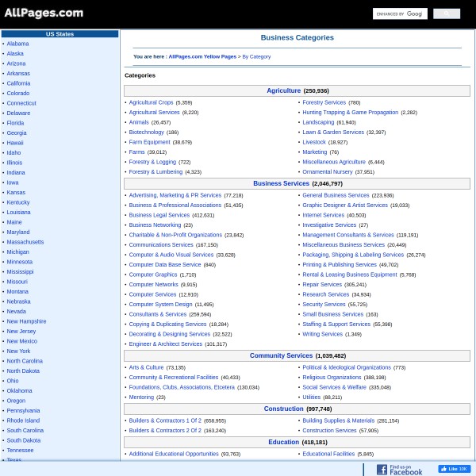Focus the Google custom search field
This screenshot has height=476, width=476.
[400, 13]
